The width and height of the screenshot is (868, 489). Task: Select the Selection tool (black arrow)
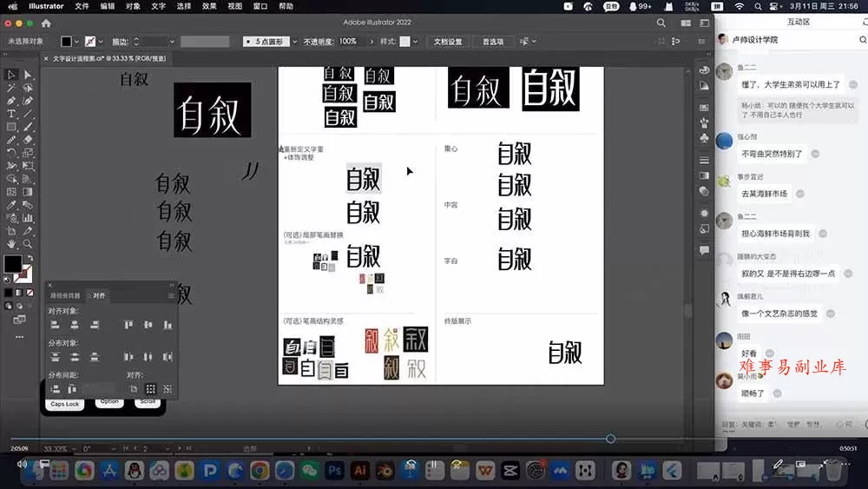click(x=11, y=75)
